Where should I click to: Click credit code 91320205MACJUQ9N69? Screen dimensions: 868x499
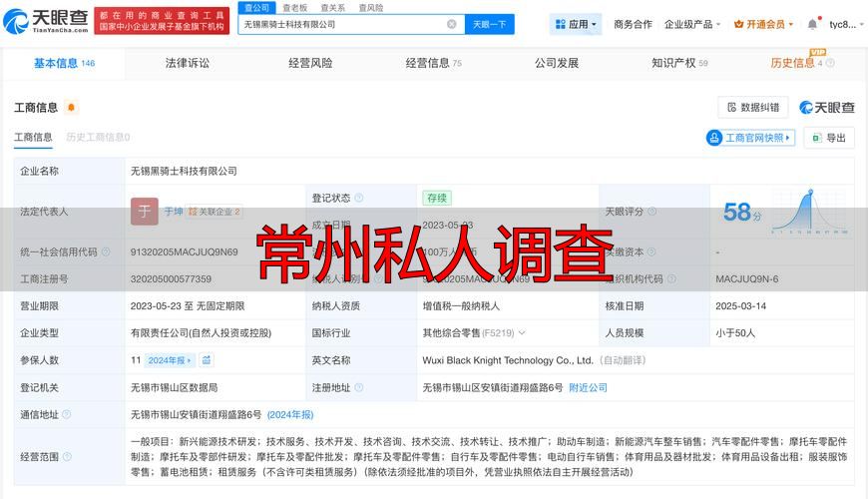click(x=185, y=251)
